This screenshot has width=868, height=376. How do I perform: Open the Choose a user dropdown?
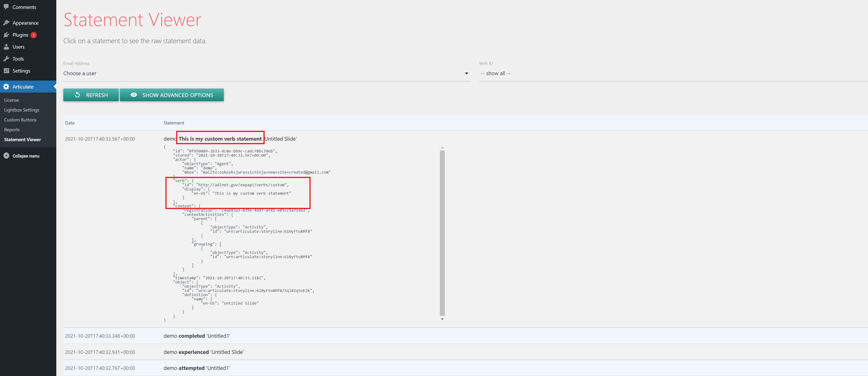click(267, 73)
